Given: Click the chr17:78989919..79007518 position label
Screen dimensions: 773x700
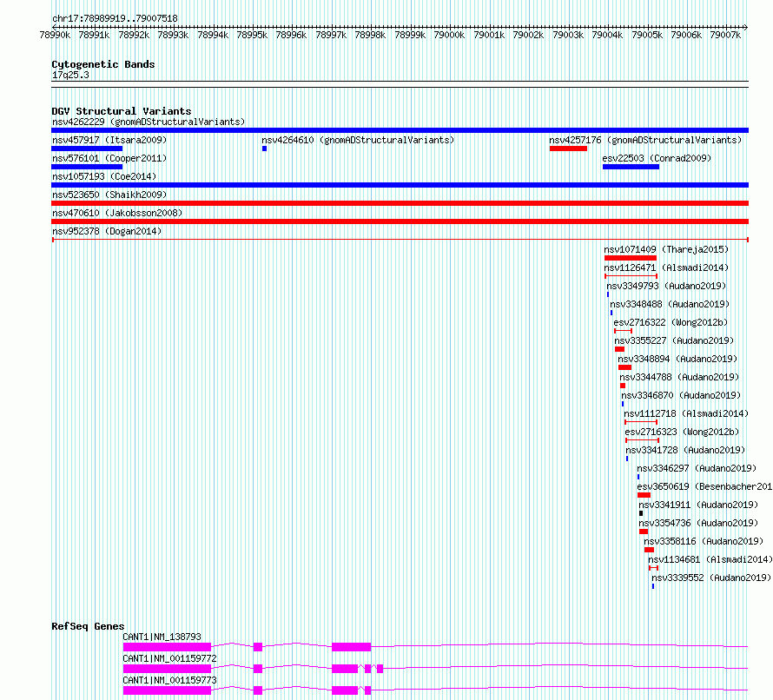Looking at the screenshot, I should [x=115, y=18].
